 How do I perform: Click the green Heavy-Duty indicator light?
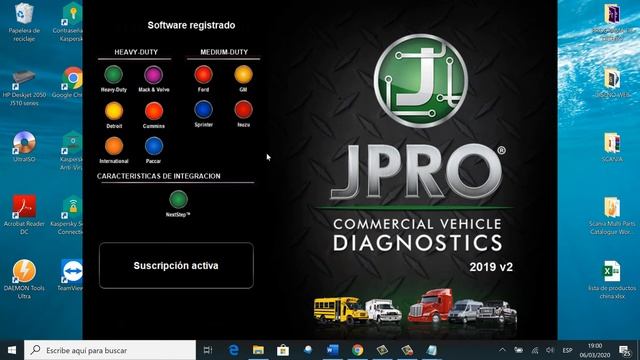pos(113,75)
